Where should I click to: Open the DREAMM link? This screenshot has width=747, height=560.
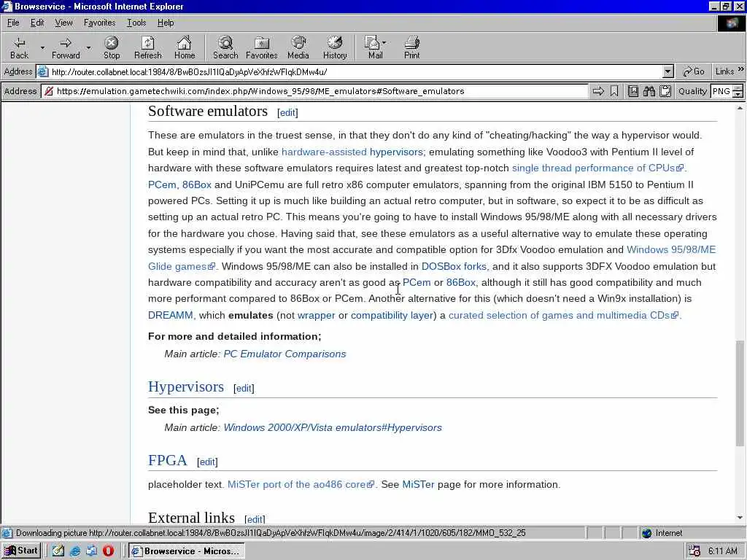pyautogui.click(x=171, y=315)
